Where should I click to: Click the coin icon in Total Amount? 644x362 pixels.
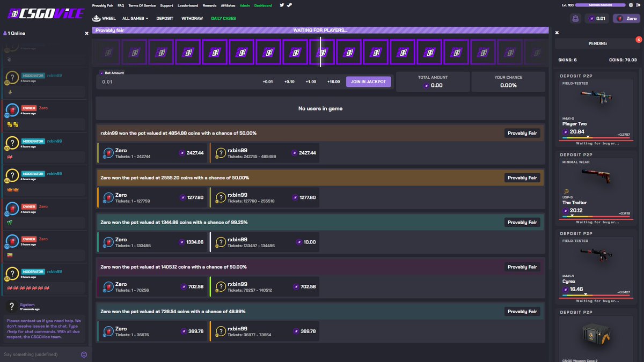[x=426, y=85]
